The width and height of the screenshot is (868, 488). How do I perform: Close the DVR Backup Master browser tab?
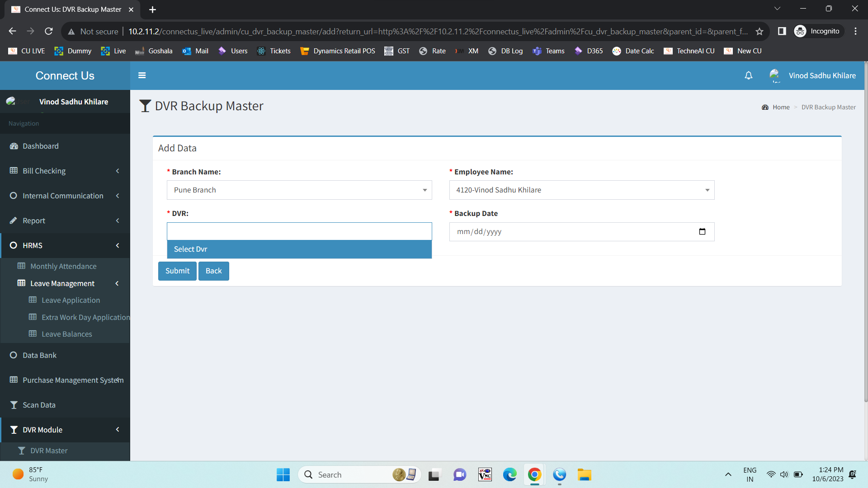tap(131, 9)
